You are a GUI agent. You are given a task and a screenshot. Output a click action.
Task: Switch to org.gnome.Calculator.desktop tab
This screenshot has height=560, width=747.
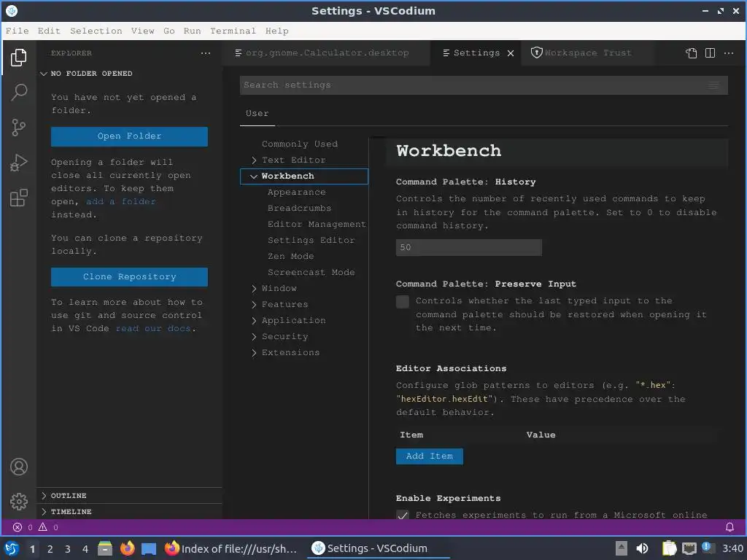(x=326, y=52)
